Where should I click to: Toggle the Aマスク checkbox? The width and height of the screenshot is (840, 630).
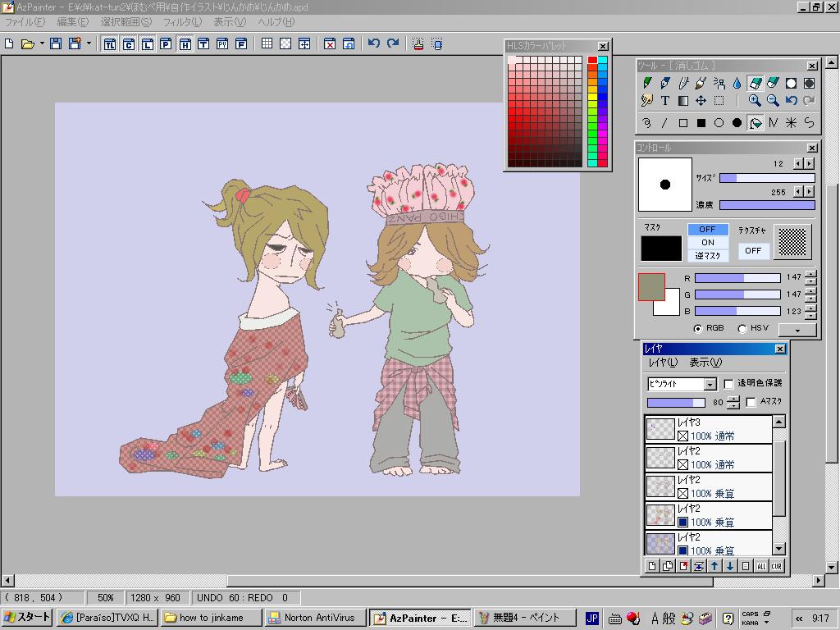(751, 402)
